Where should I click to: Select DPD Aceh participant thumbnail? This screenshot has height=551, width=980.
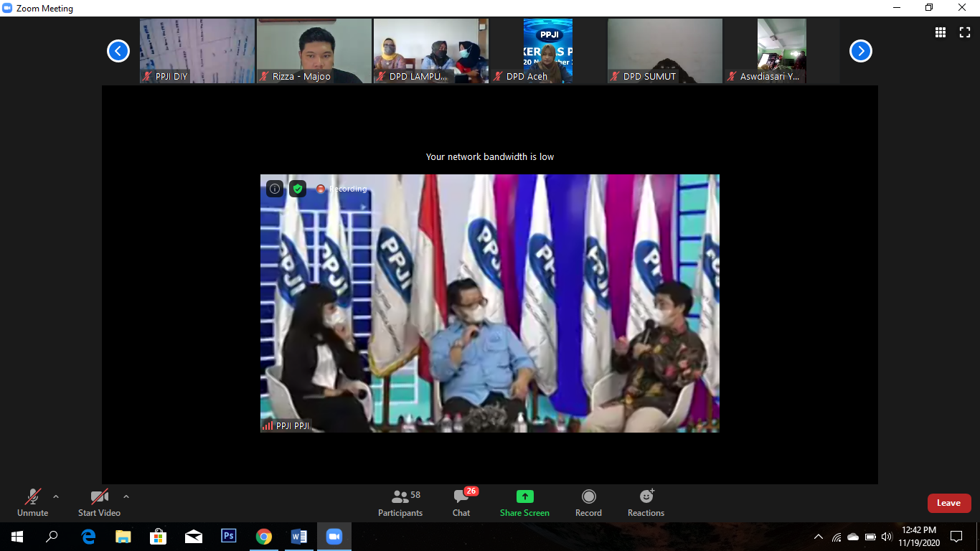pos(547,50)
